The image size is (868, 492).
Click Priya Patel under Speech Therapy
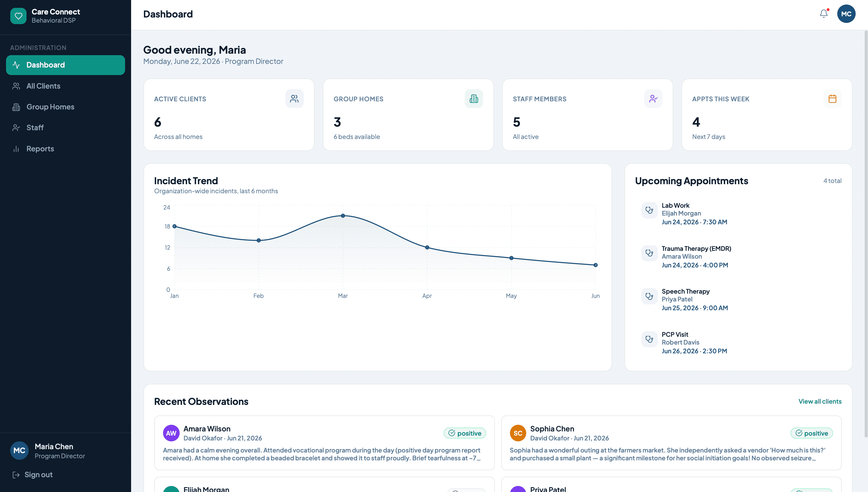click(677, 299)
